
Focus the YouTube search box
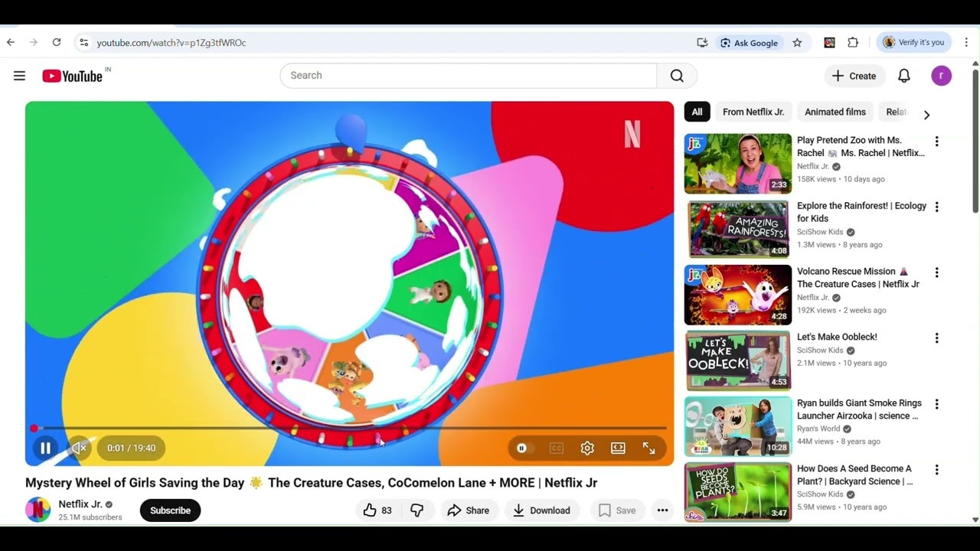pos(469,76)
